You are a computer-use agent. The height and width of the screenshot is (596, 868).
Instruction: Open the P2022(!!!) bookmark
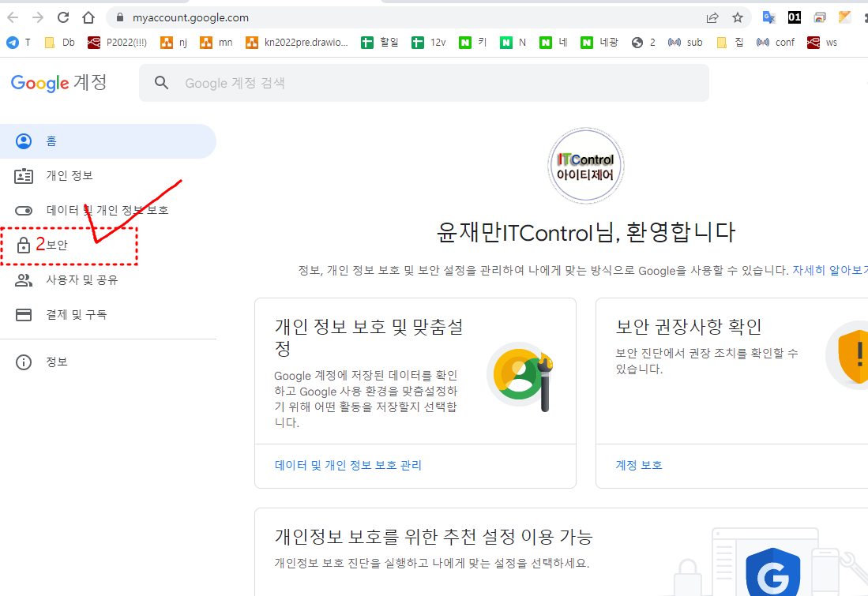pyautogui.click(x=117, y=42)
